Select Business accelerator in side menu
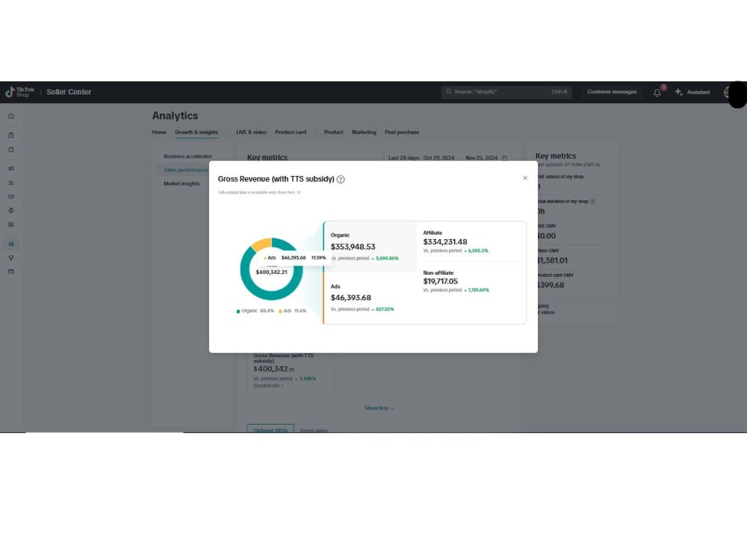This screenshot has width=747, height=560. (187, 156)
